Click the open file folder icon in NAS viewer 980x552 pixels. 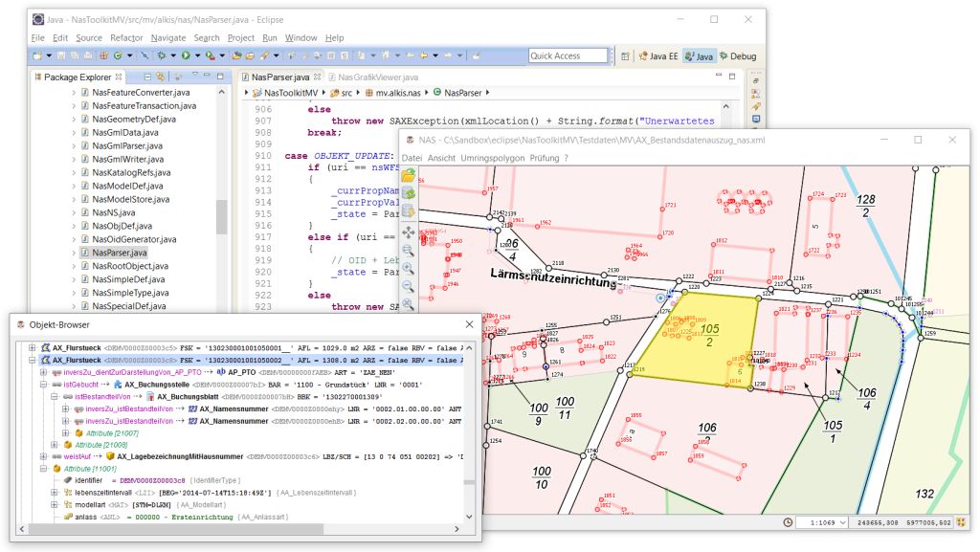pyautogui.click(x=409, y=176)
